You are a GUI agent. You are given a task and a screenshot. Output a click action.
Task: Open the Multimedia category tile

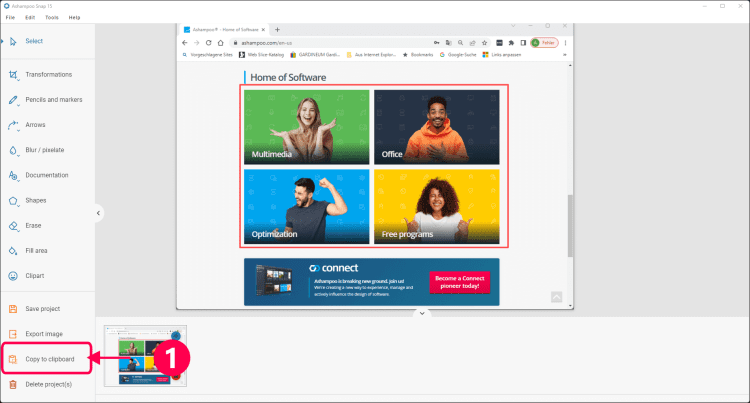[x=307, y=127]
